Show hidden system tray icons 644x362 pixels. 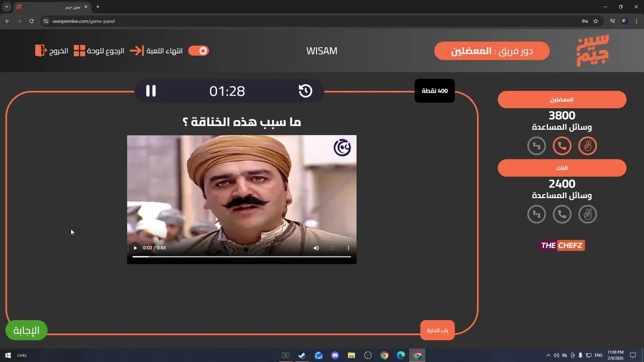[549, 355]
